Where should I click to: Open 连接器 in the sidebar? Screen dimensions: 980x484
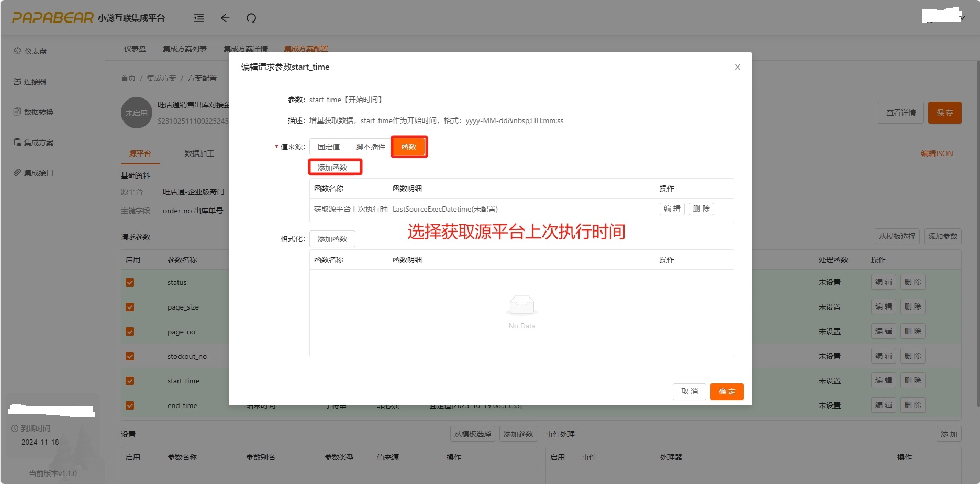pos(35,82)
